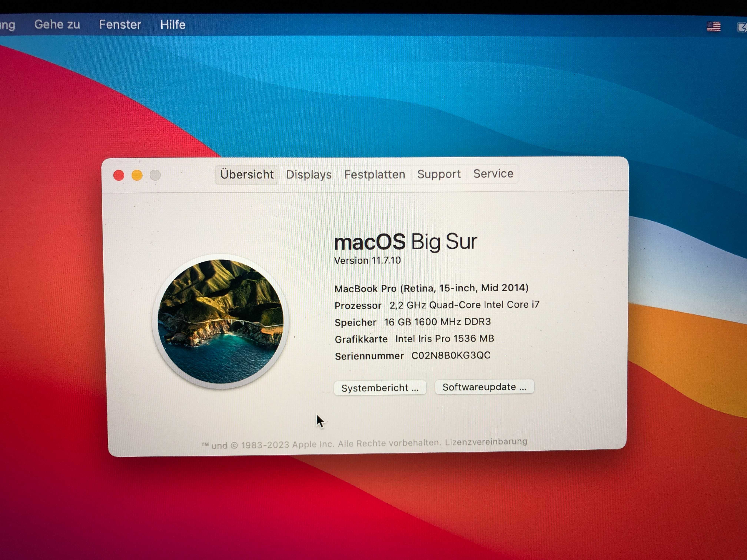Click the 16 GB 1600 MHz DDR3 value
The width and height of the screenshot is (747, 560).
437,322
